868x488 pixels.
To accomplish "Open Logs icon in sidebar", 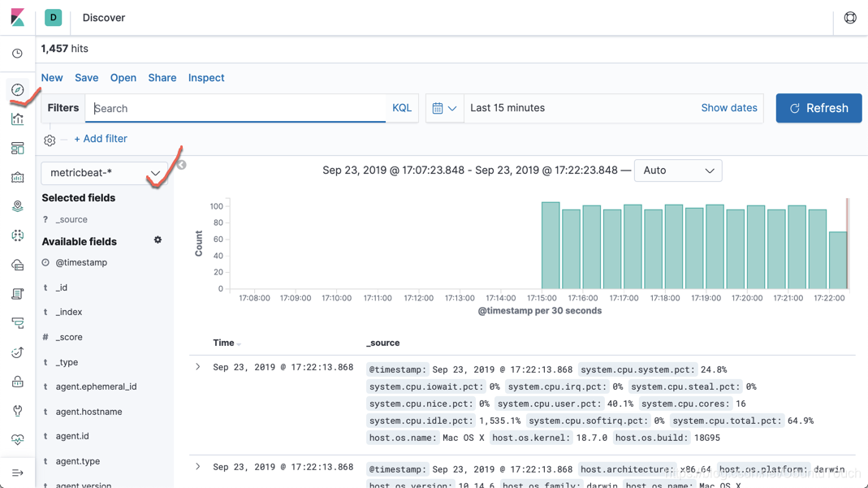I will [x=18, y=294].
